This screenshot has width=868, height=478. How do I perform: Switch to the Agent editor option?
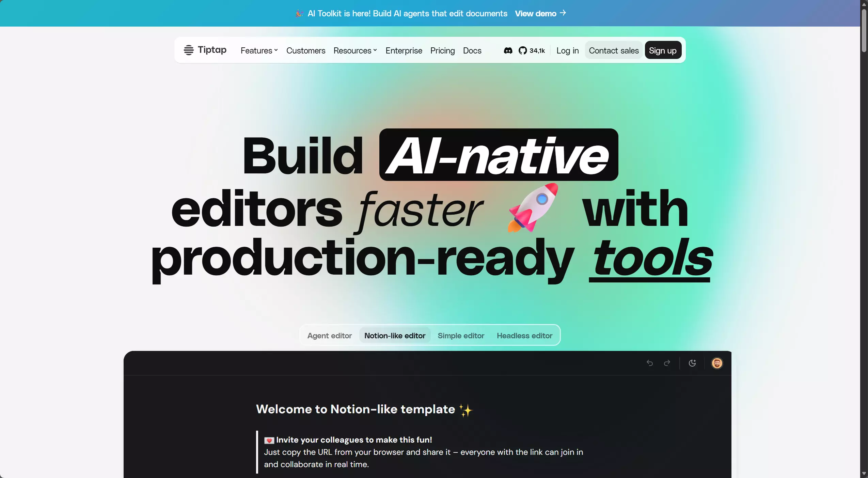pyautogui.click(x=329, y=336)
